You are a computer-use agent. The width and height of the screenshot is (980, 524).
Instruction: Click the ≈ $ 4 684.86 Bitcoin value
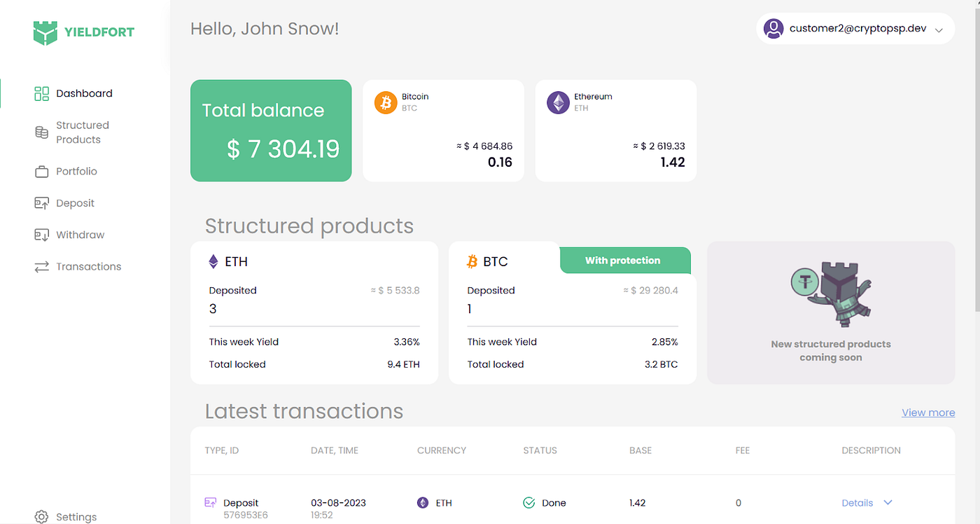tap(484, 146)
